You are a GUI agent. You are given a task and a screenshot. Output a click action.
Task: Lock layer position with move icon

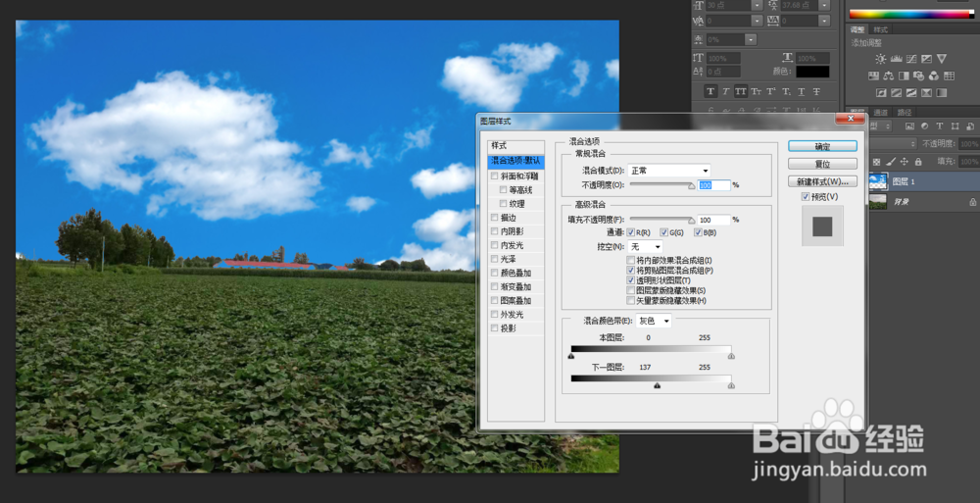click(905, 162)
